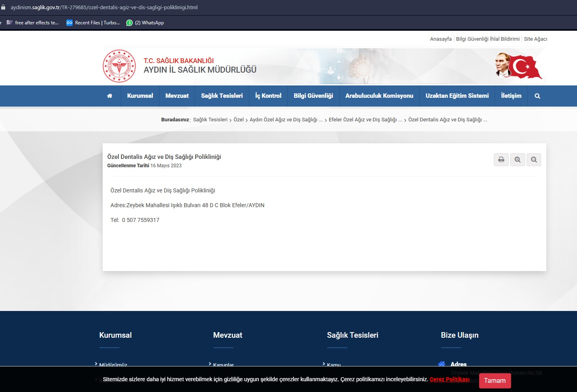This screenshot has width=577, height=392.
Task: Open the İletişim menu
Action: pyautogui.click(x=511, y=96)
